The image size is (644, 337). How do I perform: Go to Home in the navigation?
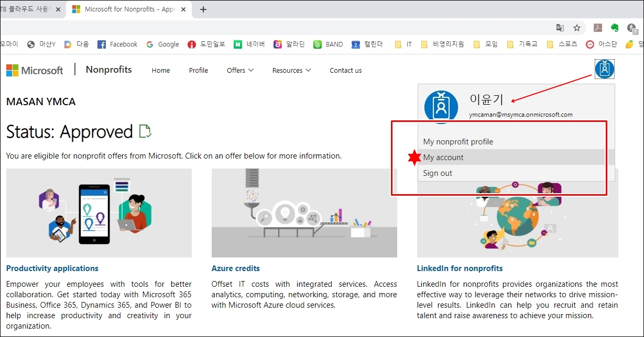click(x=161, y=70)
